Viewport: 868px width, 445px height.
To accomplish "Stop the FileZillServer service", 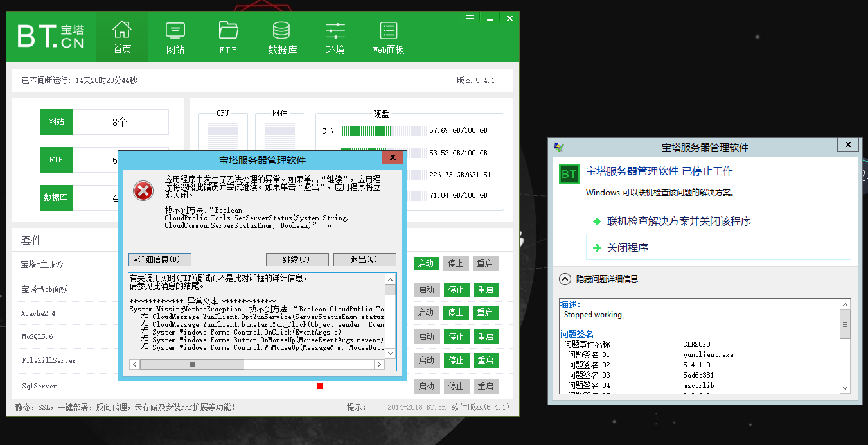I will 456,361.
